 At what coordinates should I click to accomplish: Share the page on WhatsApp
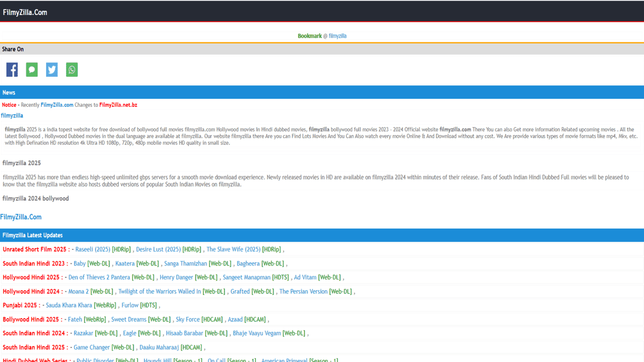[x=72, y=70]
